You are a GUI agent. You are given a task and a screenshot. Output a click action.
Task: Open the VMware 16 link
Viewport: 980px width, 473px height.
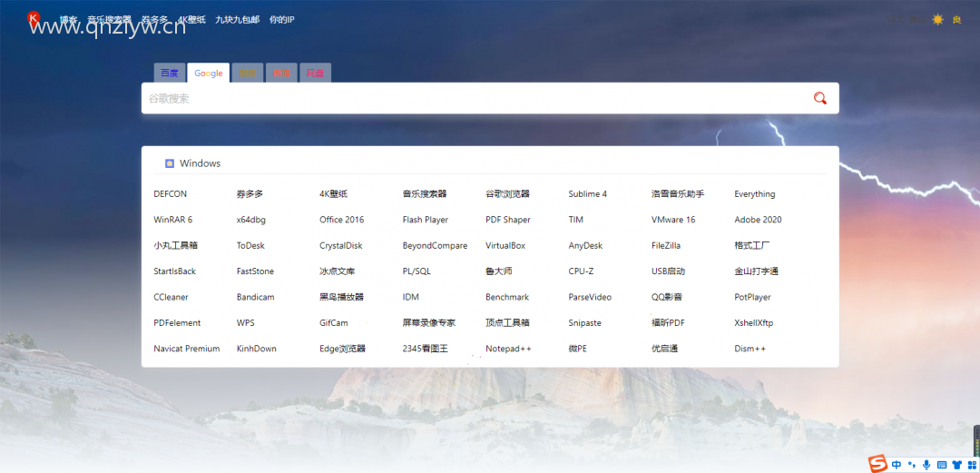pos(673,220)
